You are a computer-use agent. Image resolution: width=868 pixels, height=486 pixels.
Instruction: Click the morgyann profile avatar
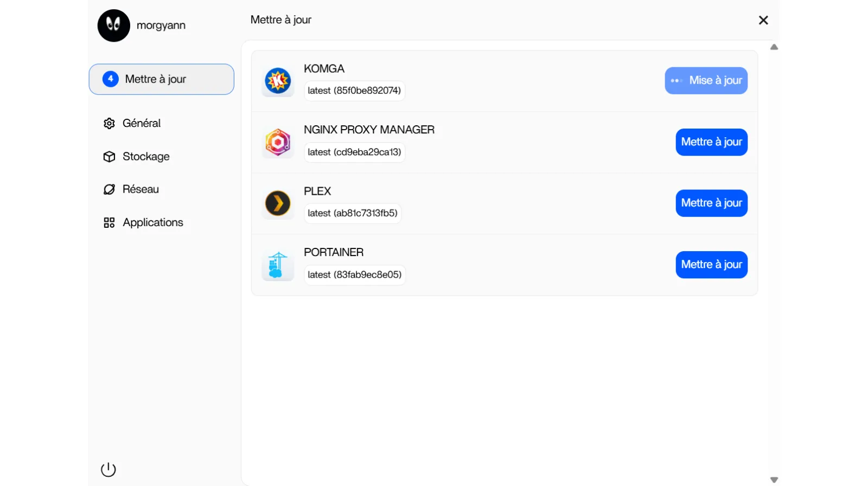pos(114,25)
